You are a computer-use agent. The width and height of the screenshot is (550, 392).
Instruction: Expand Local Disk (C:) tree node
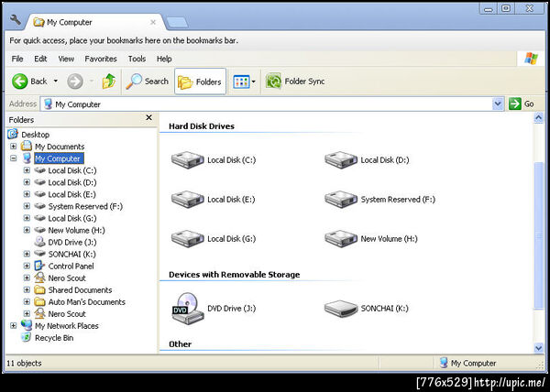(27, 170)
